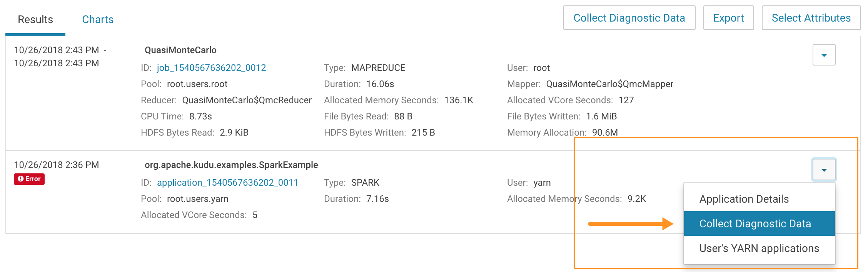Screen dimensions: 868x272
Task: Select the Results tab
Action: 35,20
